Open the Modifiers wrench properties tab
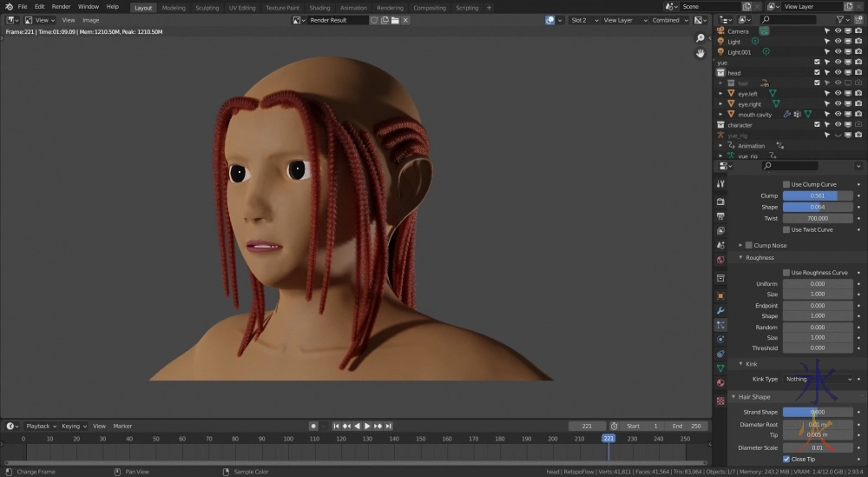 (720, 310)
